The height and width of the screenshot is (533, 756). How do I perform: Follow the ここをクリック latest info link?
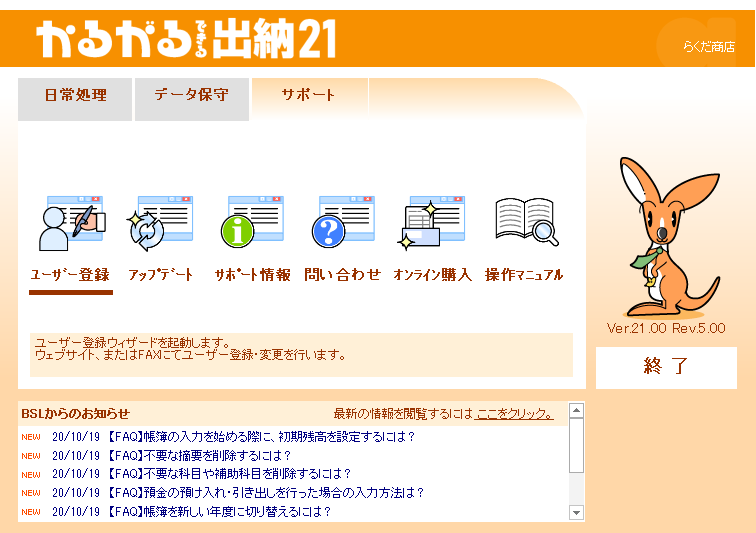pyautogui.click(x=514, y=414)
